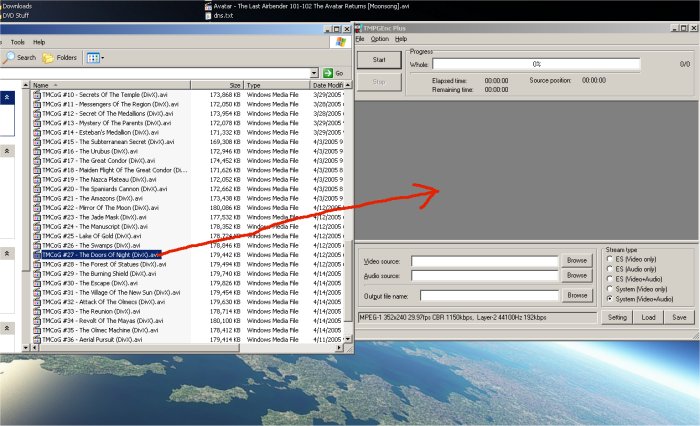Image resolution: width=700 pixels, height=426 pixels.
Task: Click file icon of TMCoG #36 Aerial Pursuit
Action: coord(37,340)
